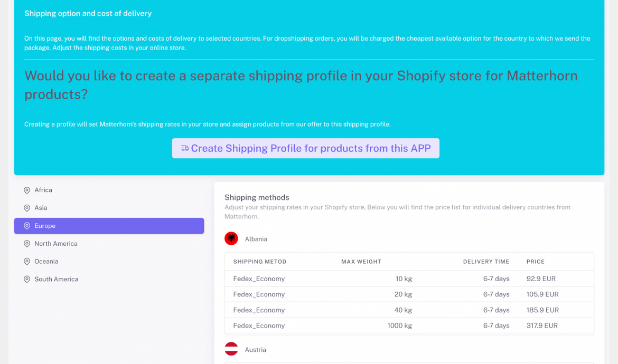Select the Asia region

[x=109, y=208]
